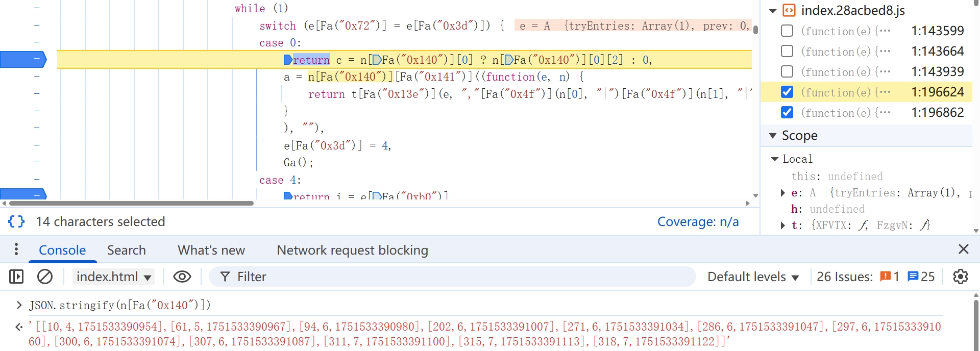The height and width of the screenshot is (351, 980).
Task: Click the Coverage: n/a link
Action: (698, 221)
